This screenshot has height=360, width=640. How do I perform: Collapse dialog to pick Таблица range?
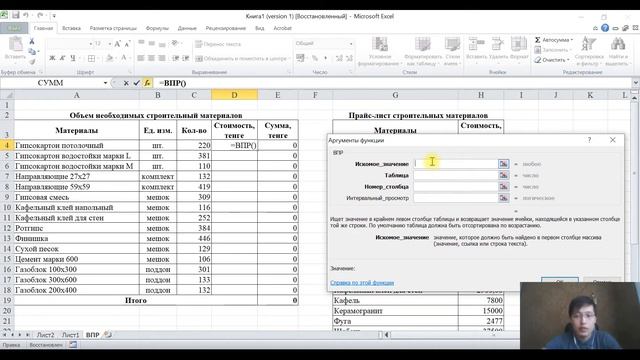click(x=504, y=175)
